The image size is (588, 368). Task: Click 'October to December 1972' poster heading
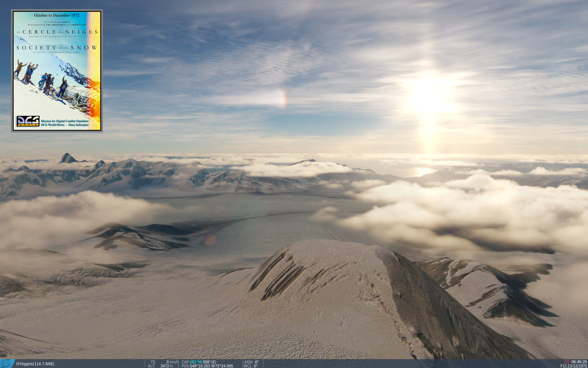[x=57, y=15]
